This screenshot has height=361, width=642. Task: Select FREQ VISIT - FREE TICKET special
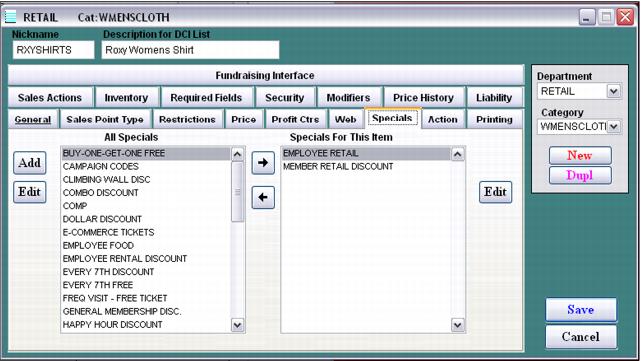coord(146,298)
